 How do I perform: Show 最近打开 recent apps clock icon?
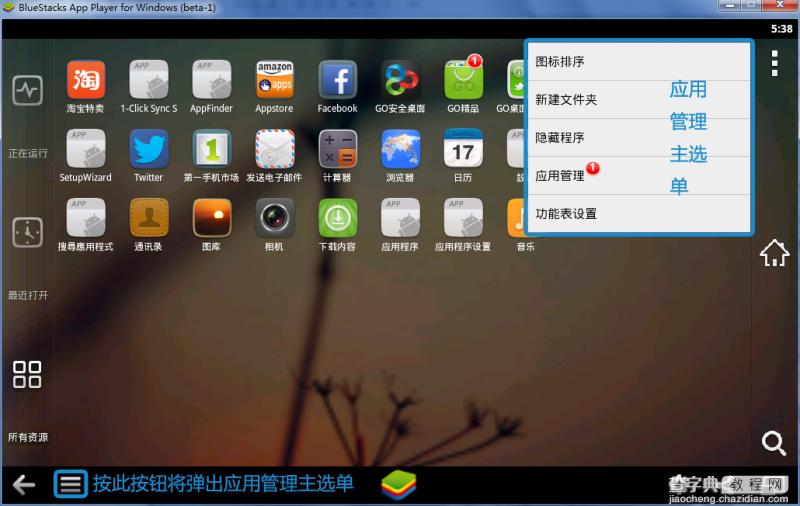[28, 232]
